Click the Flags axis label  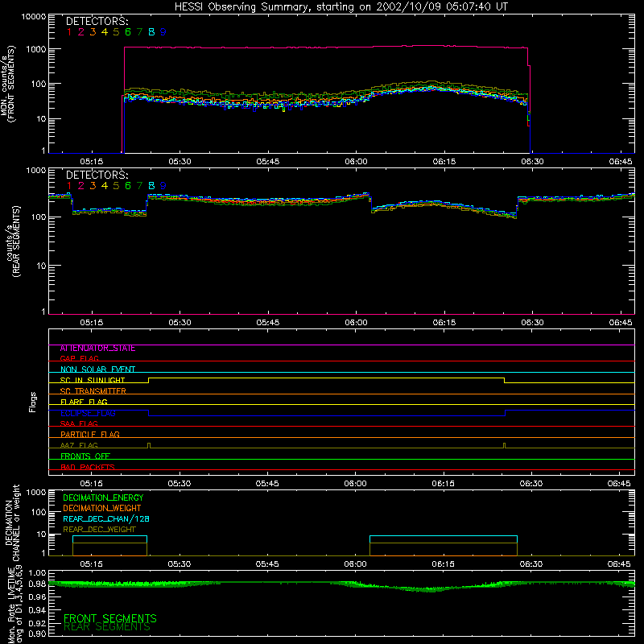click(32, 402)
